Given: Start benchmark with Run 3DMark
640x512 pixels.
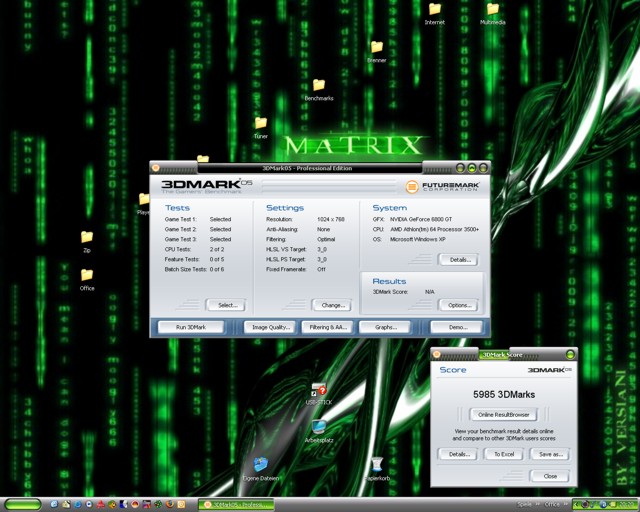Looking at the screenshot, I should point(191,327).
